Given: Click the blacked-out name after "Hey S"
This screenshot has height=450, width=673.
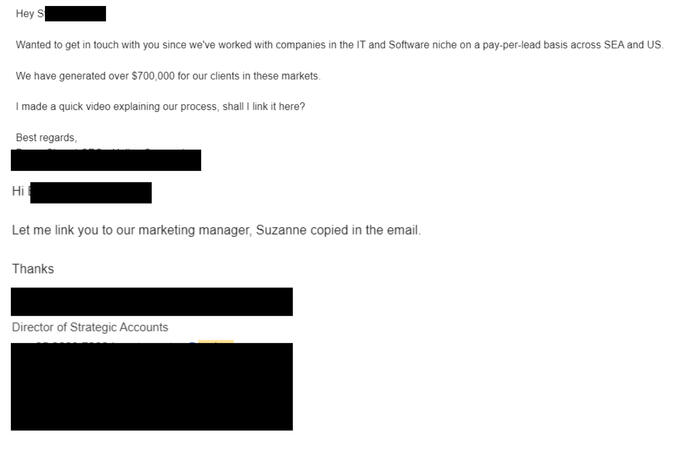Looking at the screenshot, I should pyautogui.click(x=76, y=14).
